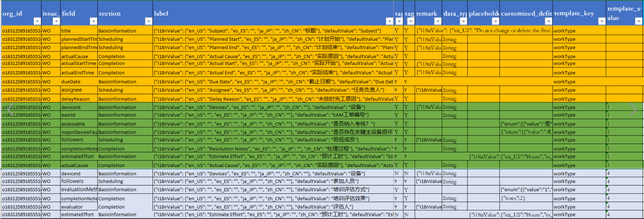Select the 'plannedStartTime' field cell
This screenshot has height=219, width=644.
[79, 39]
